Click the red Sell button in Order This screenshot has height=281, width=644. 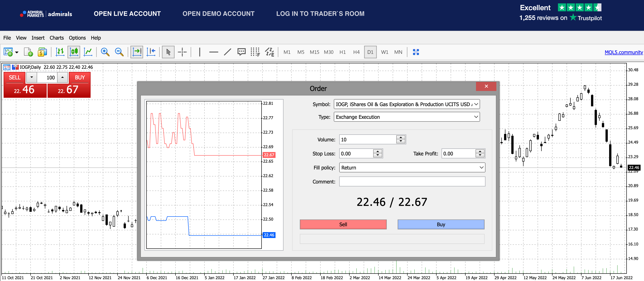tap(343, 224)
